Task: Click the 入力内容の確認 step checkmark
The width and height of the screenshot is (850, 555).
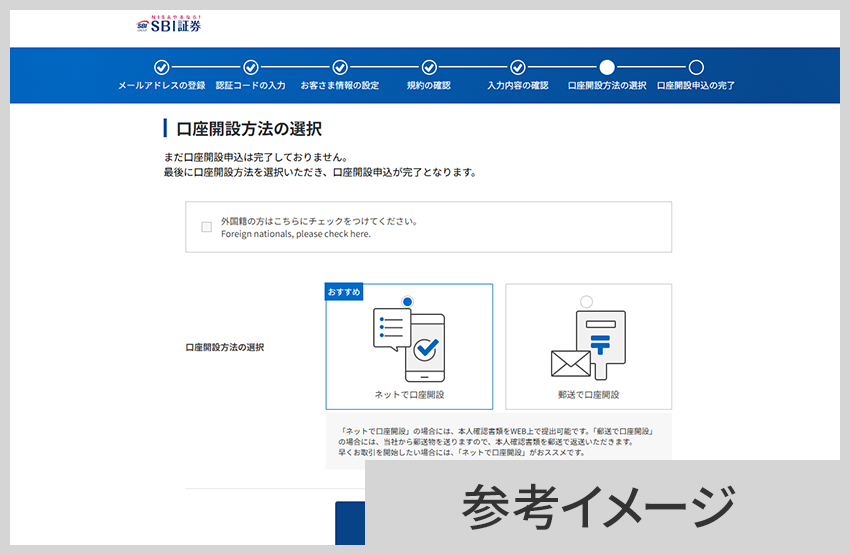Action: pyautogui.click(x=518, y=67)
